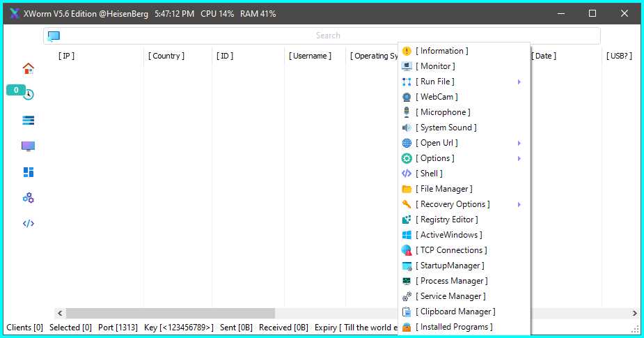Screen dimensions: 644x338
Task: Click the XWorm logo in the title bar
Action: 15,13
